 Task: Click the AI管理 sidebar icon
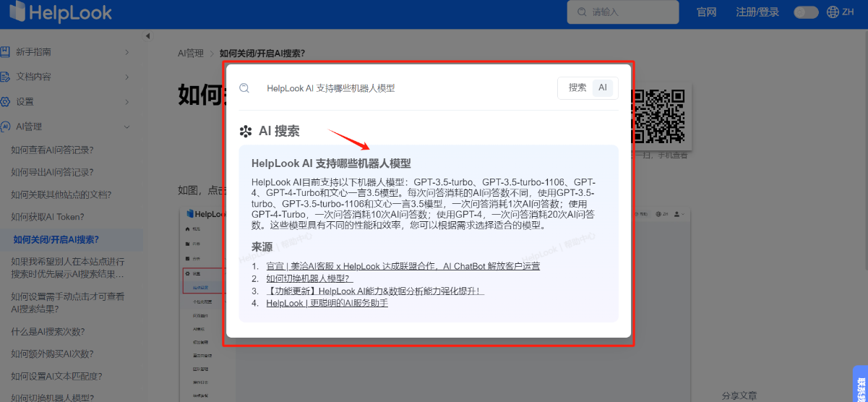point(5,127)
